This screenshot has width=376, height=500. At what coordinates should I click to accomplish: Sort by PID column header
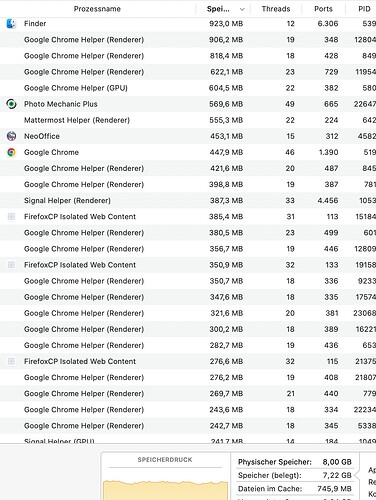pos(364,9)
